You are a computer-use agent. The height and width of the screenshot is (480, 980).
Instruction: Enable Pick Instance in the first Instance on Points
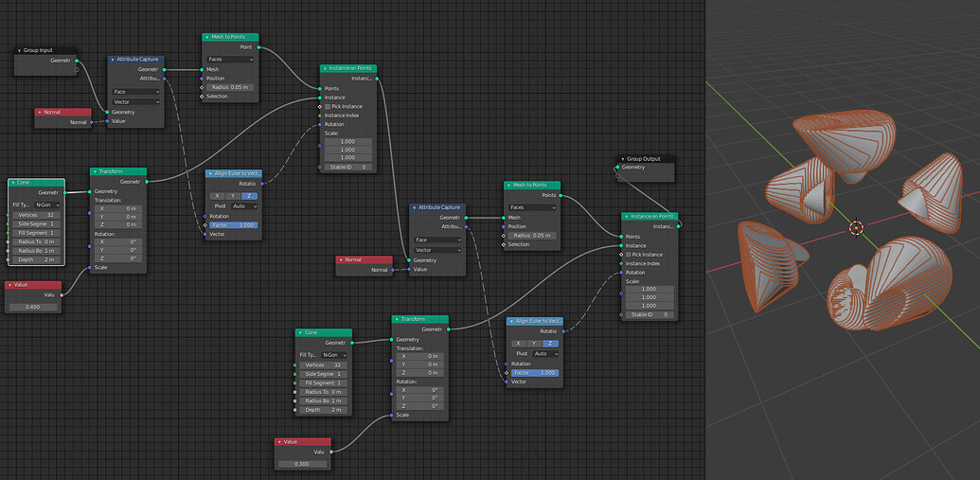click(x=328, y=106)
